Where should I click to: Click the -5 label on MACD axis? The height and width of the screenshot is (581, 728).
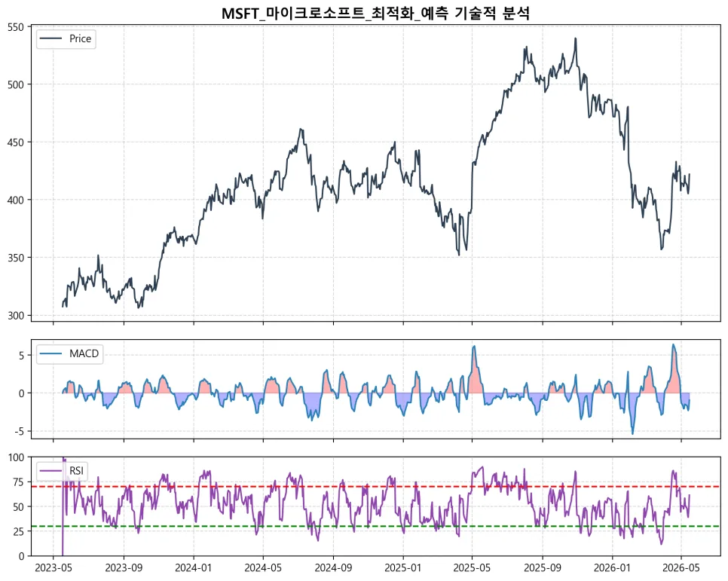19,432
